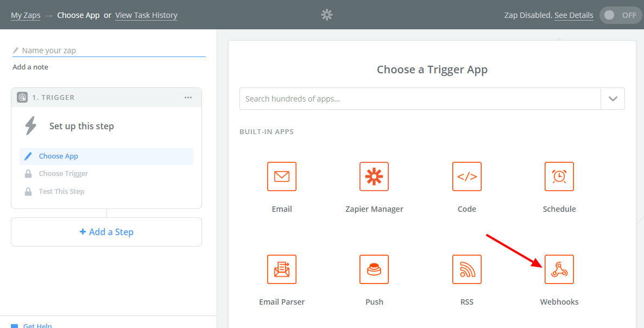
Task: Select the Push button app icon
Action: point(374,269)
